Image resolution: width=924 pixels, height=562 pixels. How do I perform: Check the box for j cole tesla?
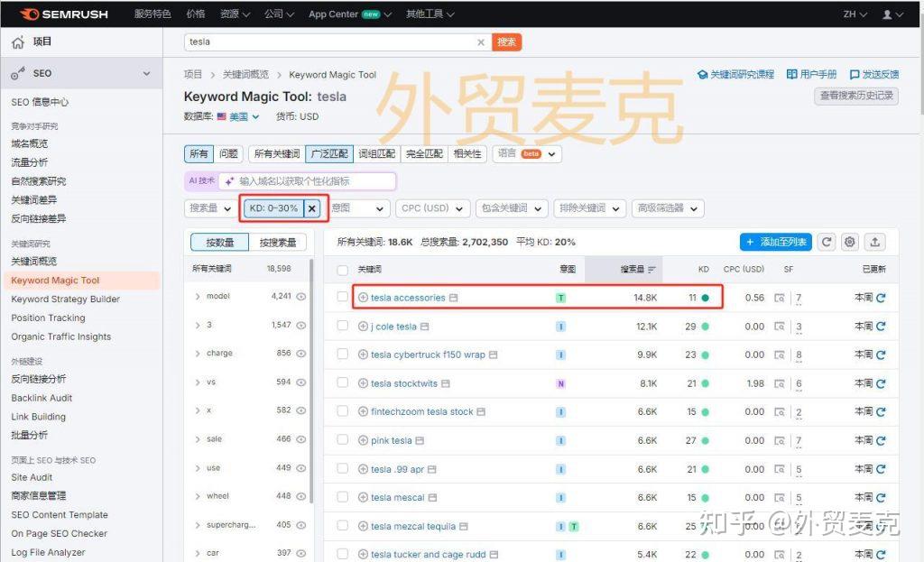(342, 325)
